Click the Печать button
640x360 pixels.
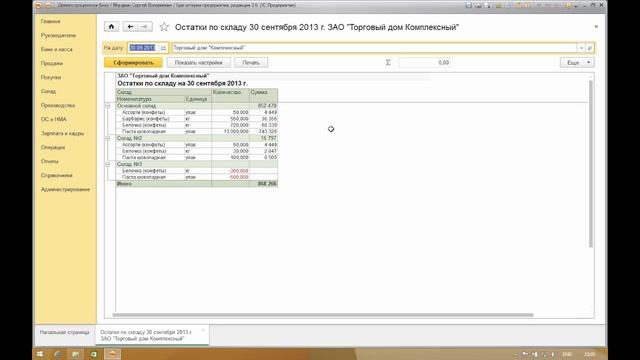coord(251,62)
